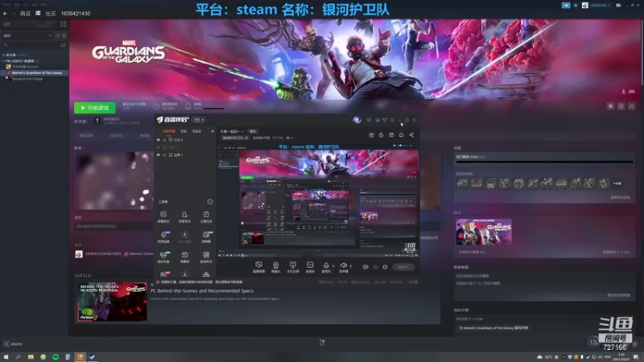Open the speaker dropdown arrow in streaming app
This screenshot has height=362, width=644.
350,266
